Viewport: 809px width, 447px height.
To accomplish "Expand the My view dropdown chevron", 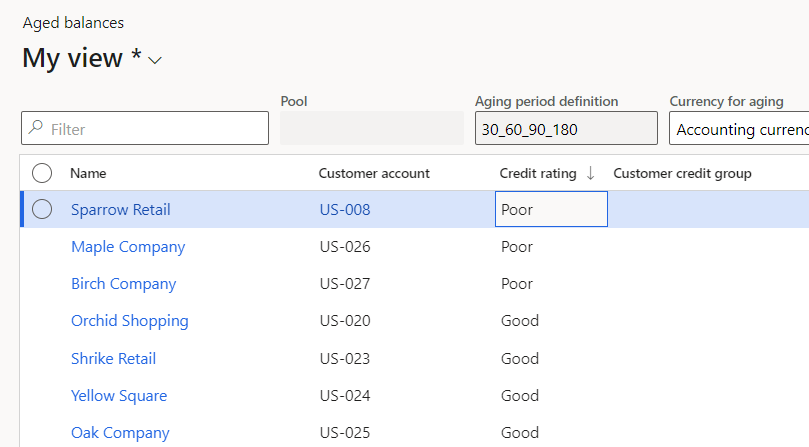I will [155, 61].
